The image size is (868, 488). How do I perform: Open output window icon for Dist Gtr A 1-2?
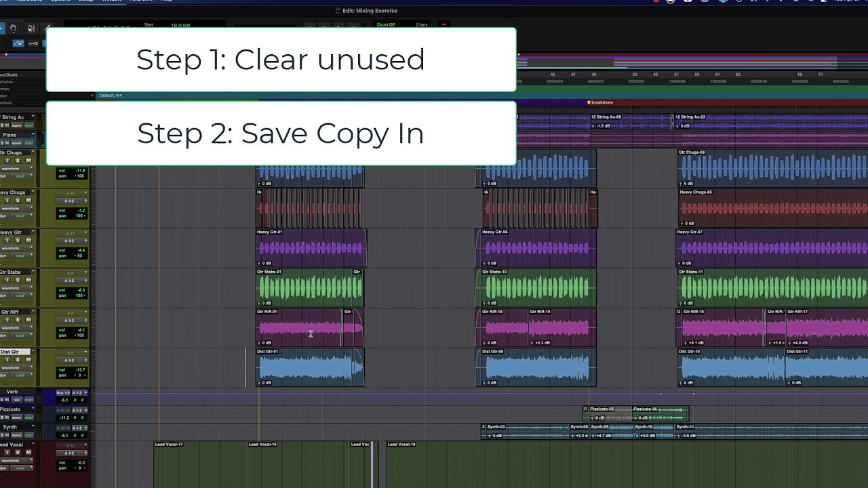(x=85, y=361)
